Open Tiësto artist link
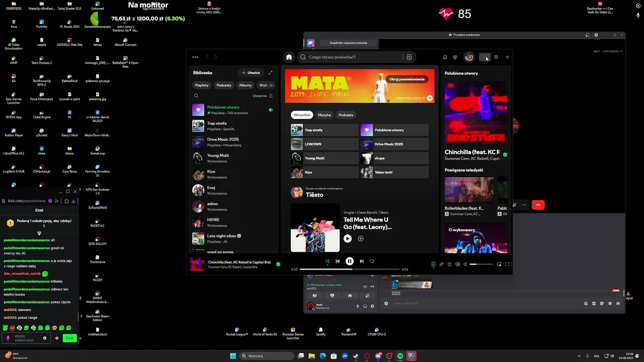 click(x=314, y=195)
